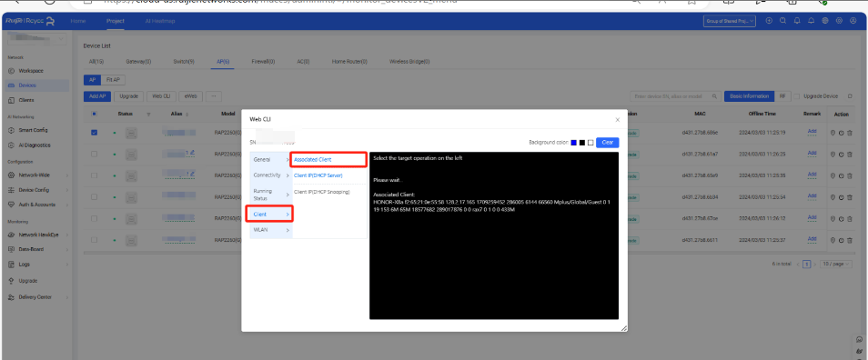Click the magnifier inside the device search box
This screenshot has height=360, width=868.
coord(715,96)
